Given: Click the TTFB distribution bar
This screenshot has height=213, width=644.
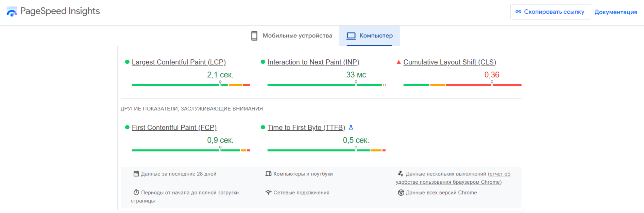Looking at the screenshot, I should [x=326, y=150].
